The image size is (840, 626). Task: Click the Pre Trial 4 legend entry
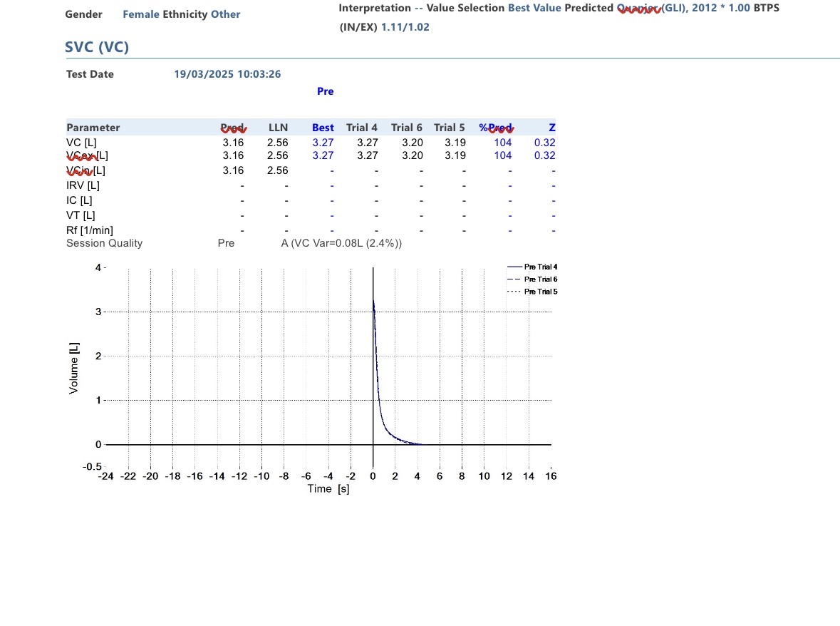[x=540, y=267]
